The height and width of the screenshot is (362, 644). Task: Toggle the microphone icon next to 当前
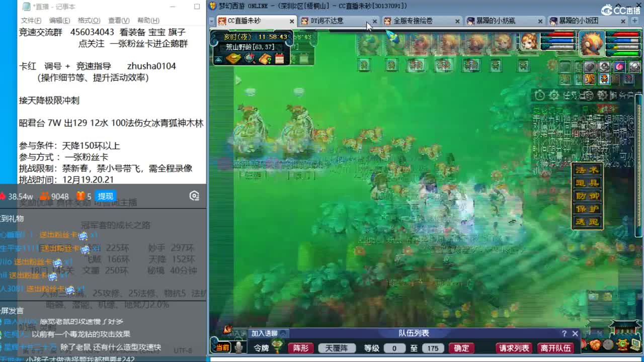click(238, 347)
